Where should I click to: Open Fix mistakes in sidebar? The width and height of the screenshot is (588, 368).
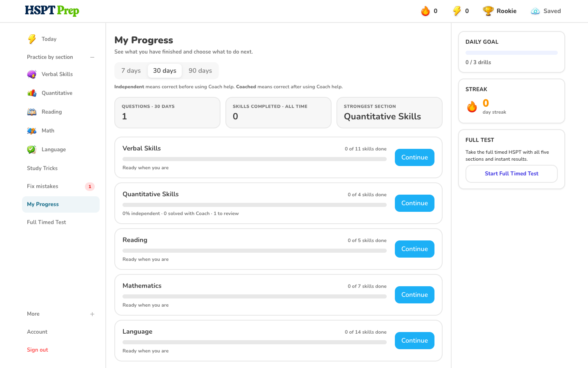point(61,186)
